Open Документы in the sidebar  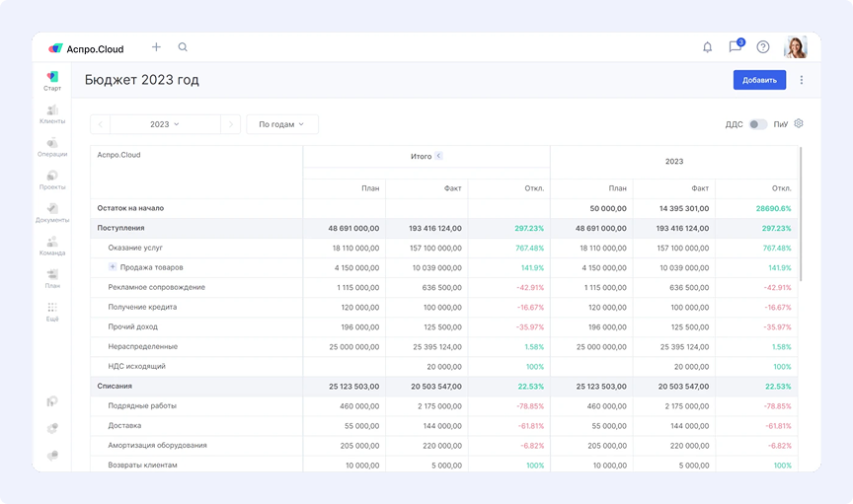click(52, 213)
